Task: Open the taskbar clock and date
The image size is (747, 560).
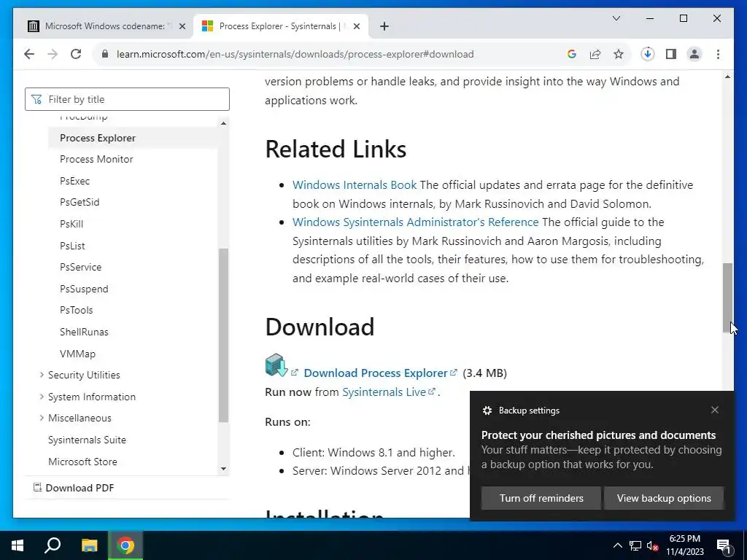Action: pos(684,545)
